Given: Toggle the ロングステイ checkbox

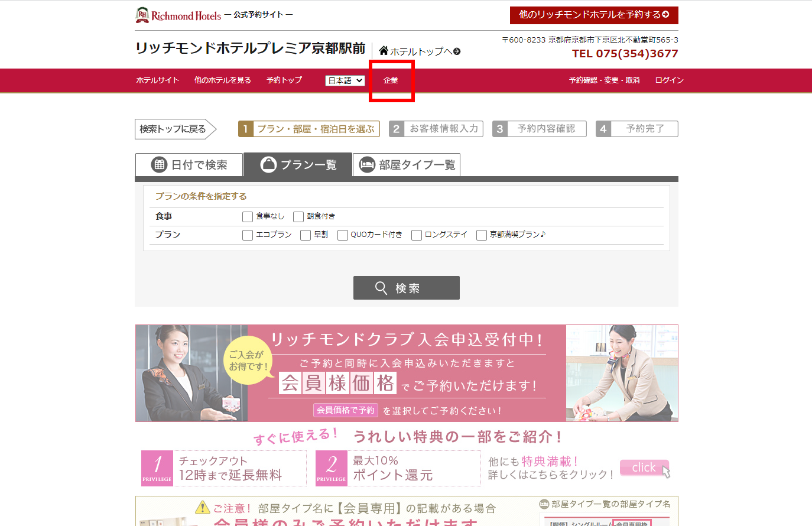Looking at the screenshot, I should coord(417,235).
